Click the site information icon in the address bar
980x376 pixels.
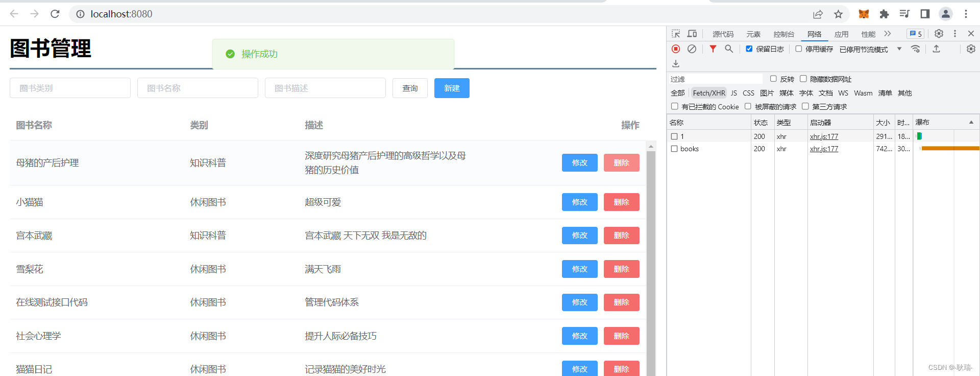[x=80, y=14]
